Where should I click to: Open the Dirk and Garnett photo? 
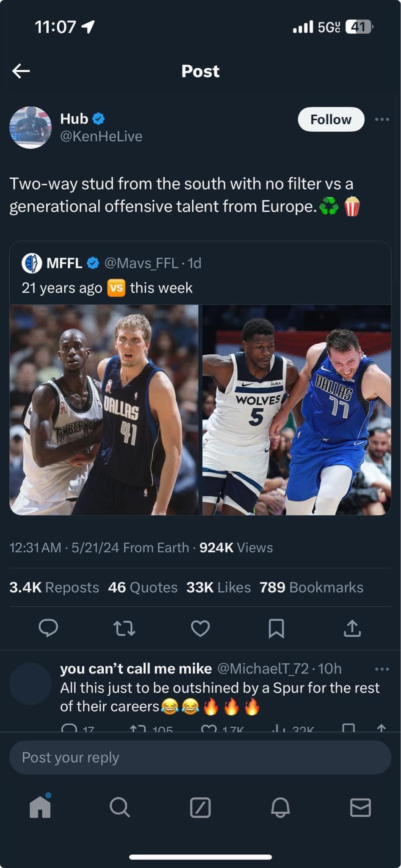(x=104, y=410)
